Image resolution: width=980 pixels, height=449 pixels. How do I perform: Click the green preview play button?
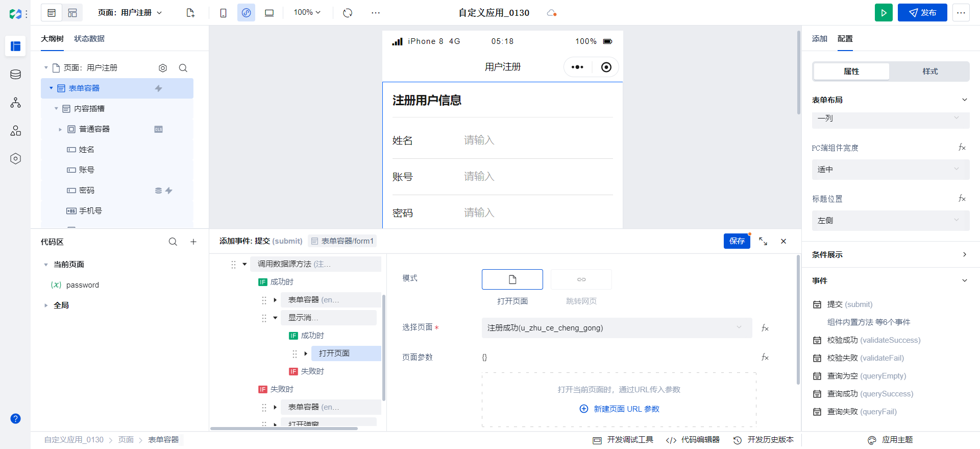884,13
